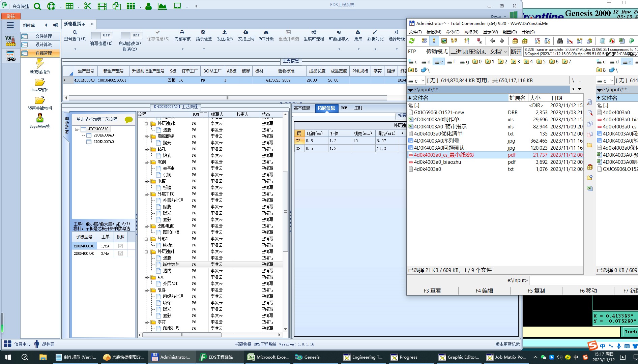Open the 新流程指示 lightning shortcut
The image size is (638, 364).
[x=40, y=66]
